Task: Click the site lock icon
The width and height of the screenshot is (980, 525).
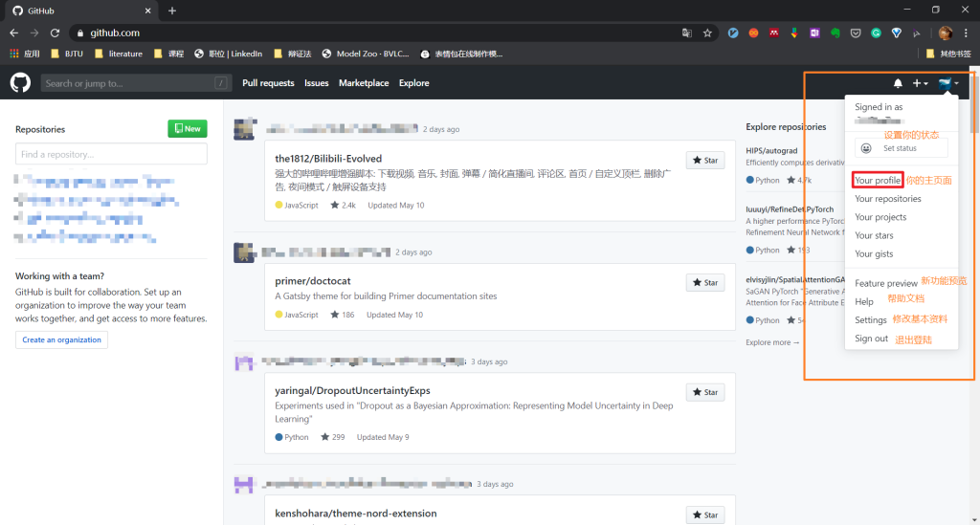Action: 80,33
